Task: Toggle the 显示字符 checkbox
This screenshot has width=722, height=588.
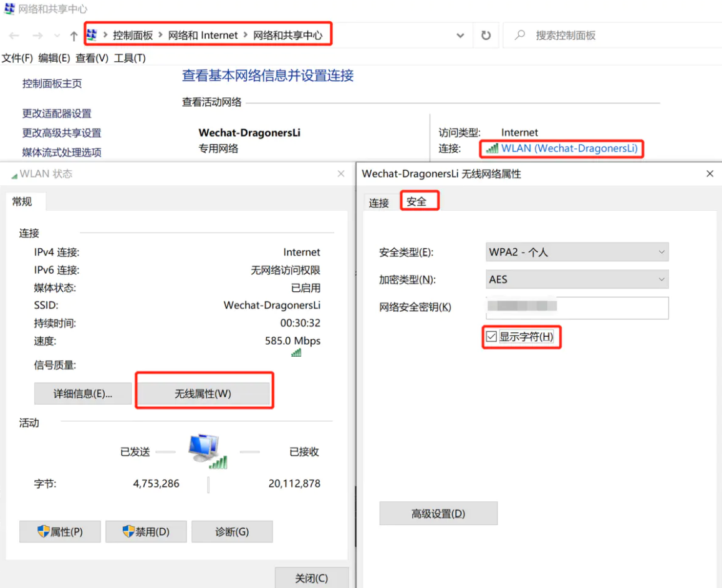Action: [x=491, y=337]
